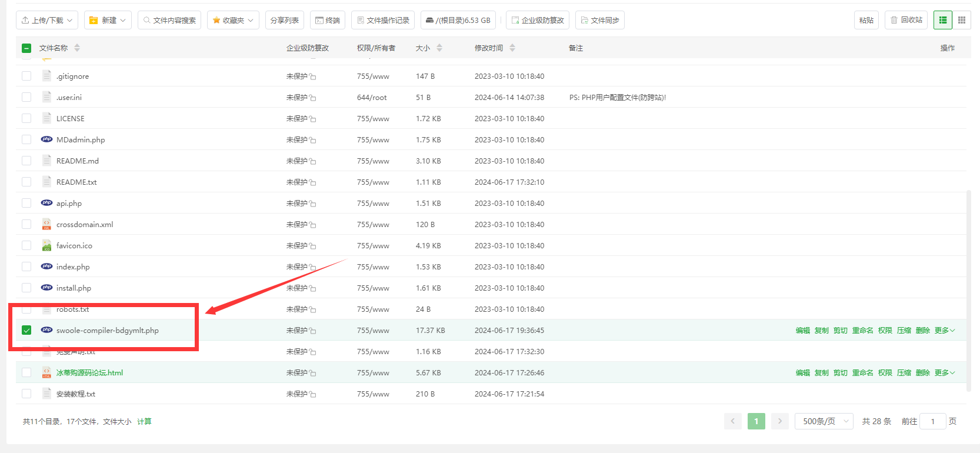Screen dimensions: 980x453
Task: Open the 500条/页 page size selector
Action: pos(824,421)
